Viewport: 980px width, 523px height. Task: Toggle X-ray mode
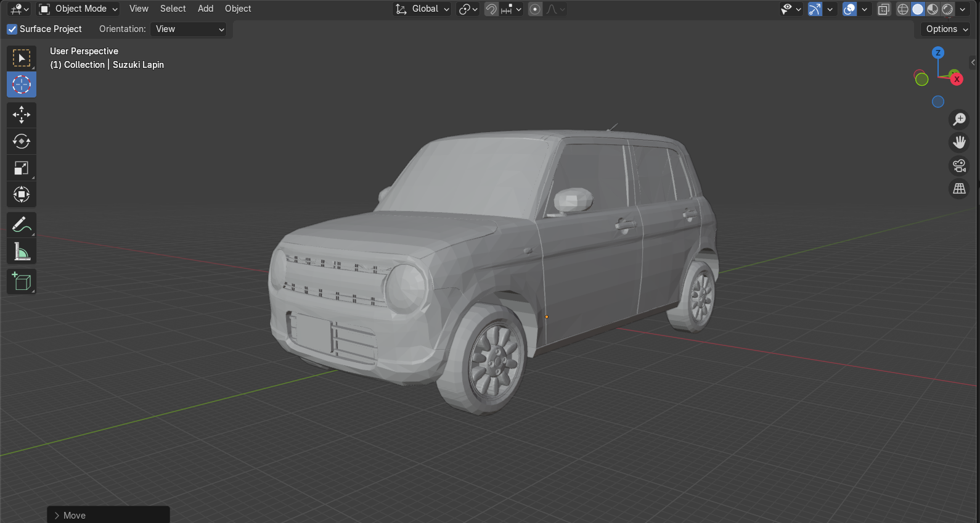click(884, 9)
